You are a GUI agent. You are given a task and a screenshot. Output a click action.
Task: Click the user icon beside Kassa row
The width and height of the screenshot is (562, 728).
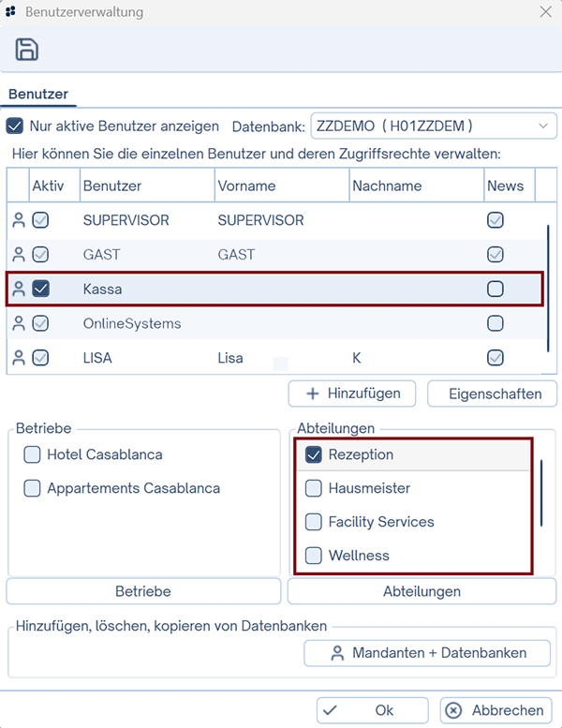pyautogui.click(x=18, y=290)
